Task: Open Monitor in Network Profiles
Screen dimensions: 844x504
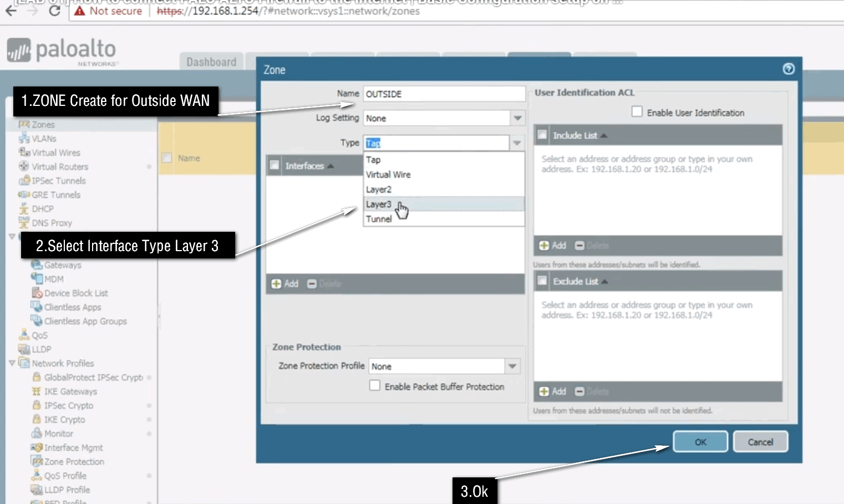Action: 59,434
